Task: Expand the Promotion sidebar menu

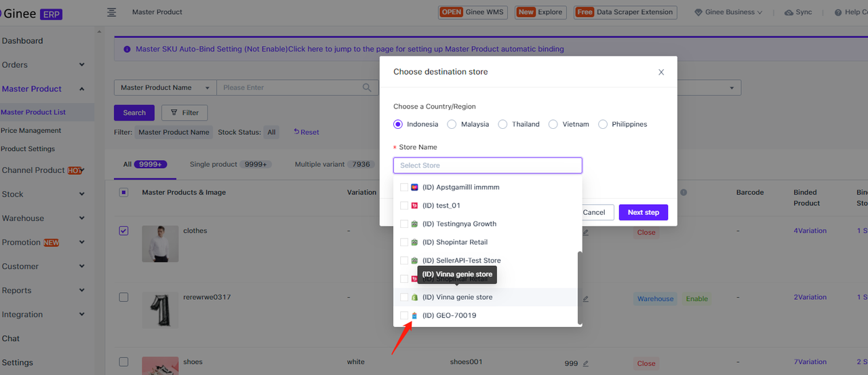Action: 81,243
